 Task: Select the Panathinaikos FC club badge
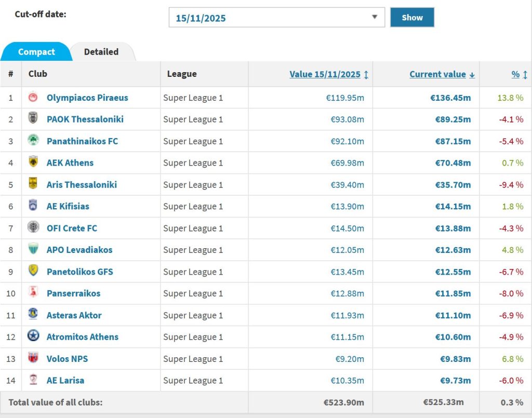(x=32, y=141)
